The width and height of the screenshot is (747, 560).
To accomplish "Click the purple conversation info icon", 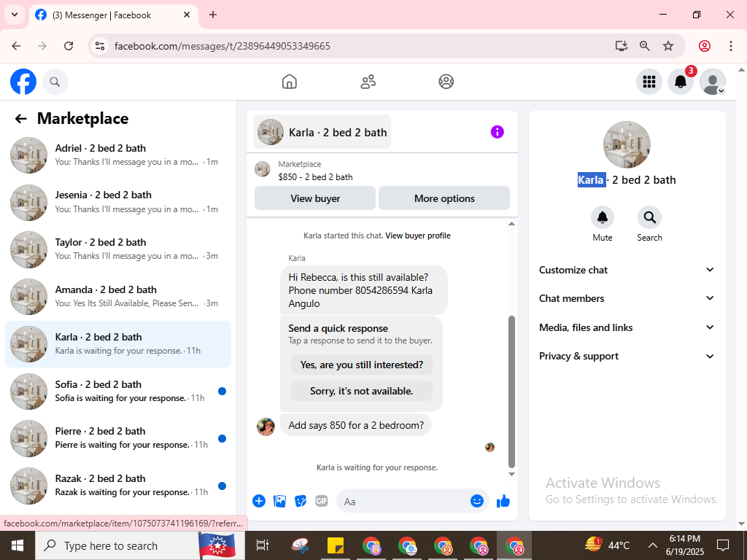I will click(497, 132).
